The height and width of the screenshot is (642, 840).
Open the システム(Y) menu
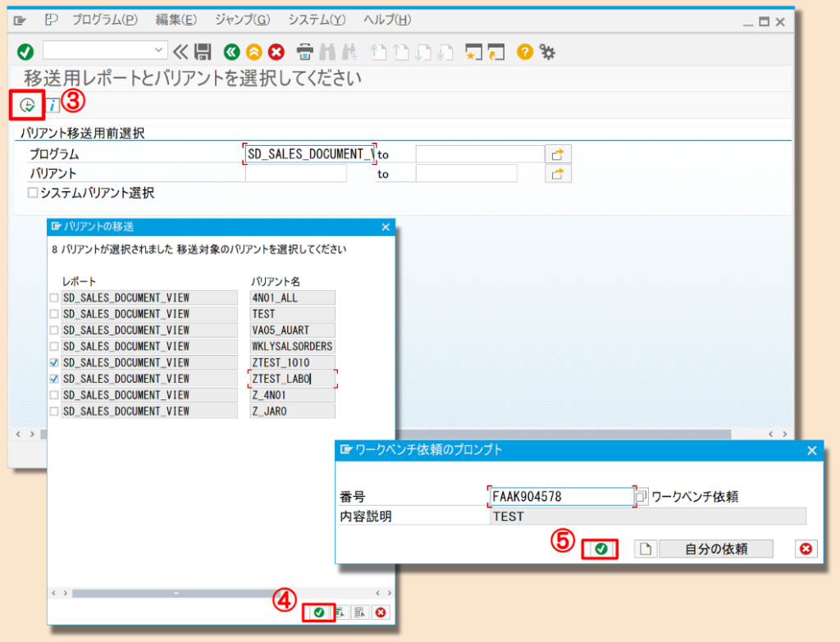(x=317, y=20)
